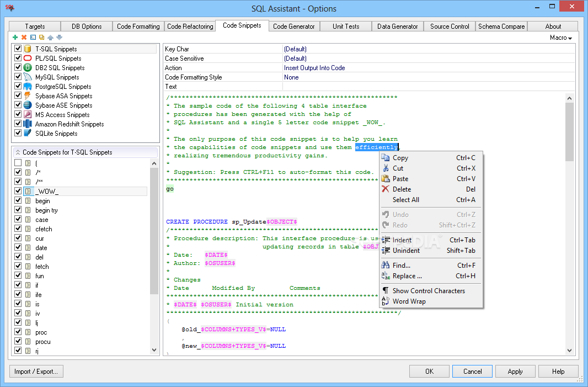Click the red Delete X icon
The width and height of the screenshot is (588, 387).
click(x=386, y=189)
